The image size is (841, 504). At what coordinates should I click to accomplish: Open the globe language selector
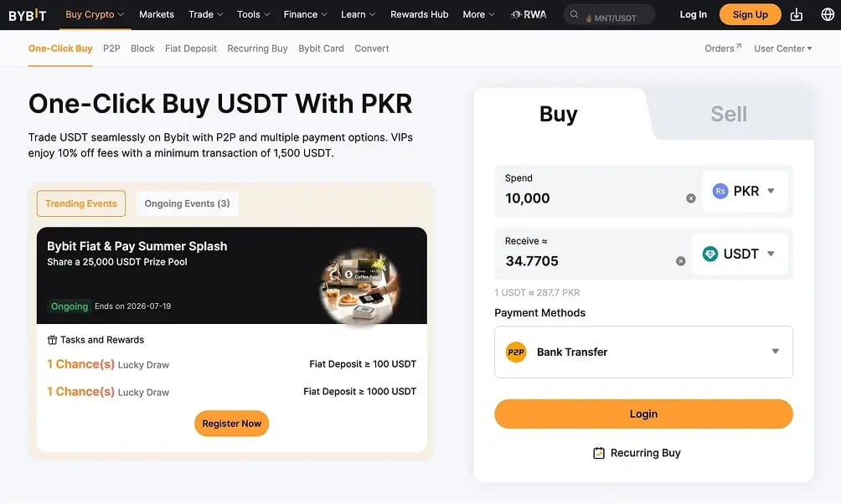click(x=828, y=14)
